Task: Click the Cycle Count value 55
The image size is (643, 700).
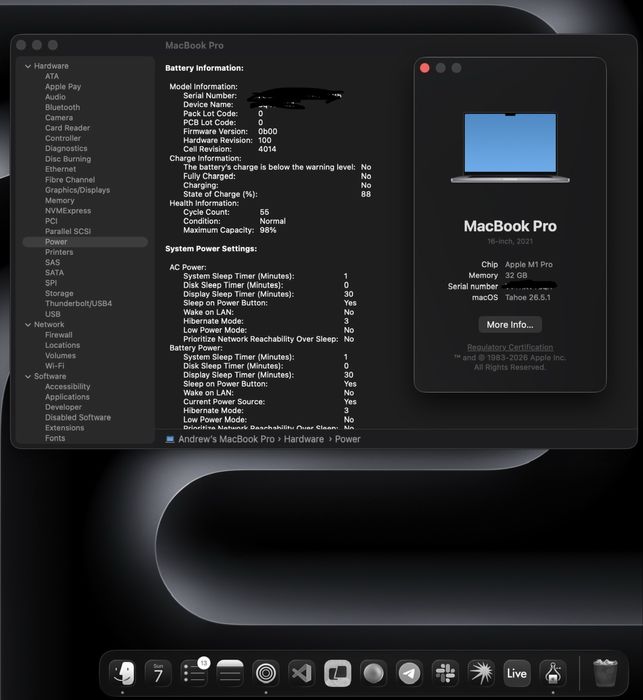Action: 264,212
